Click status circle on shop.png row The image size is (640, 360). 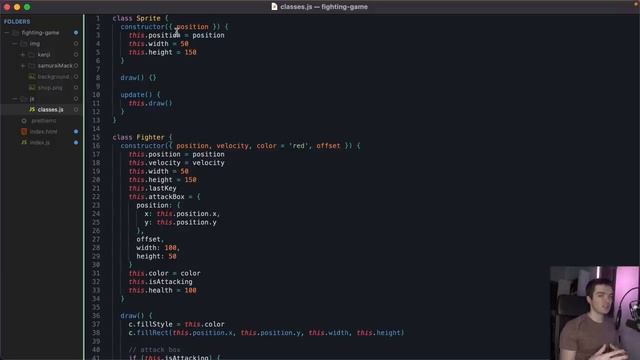(x=76, y=88)
